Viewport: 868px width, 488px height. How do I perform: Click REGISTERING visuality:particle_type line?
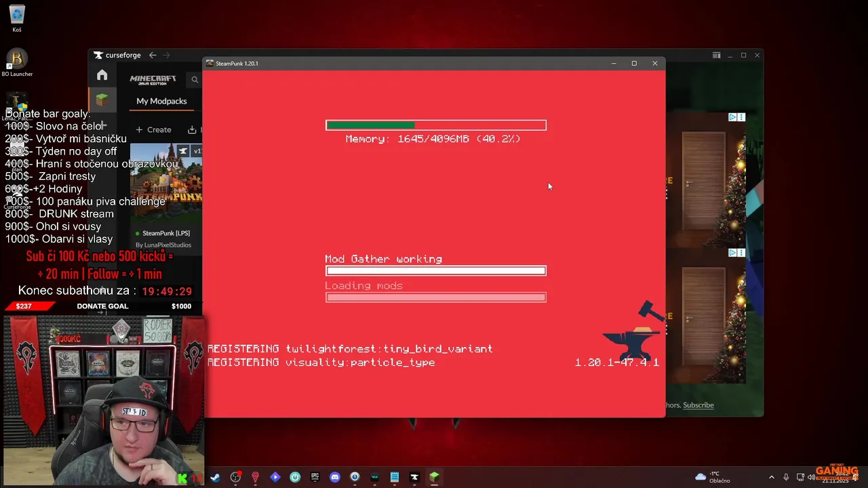tap(321, 363)
